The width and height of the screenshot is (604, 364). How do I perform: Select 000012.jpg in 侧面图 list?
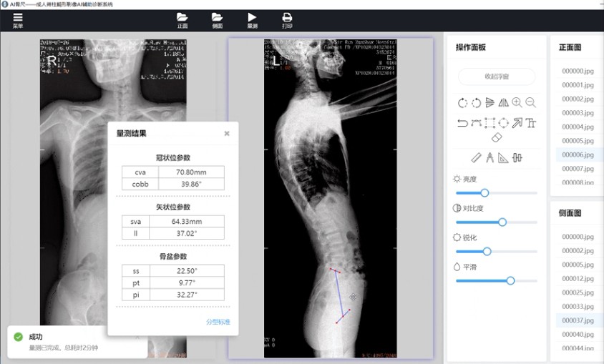point(578,279)
